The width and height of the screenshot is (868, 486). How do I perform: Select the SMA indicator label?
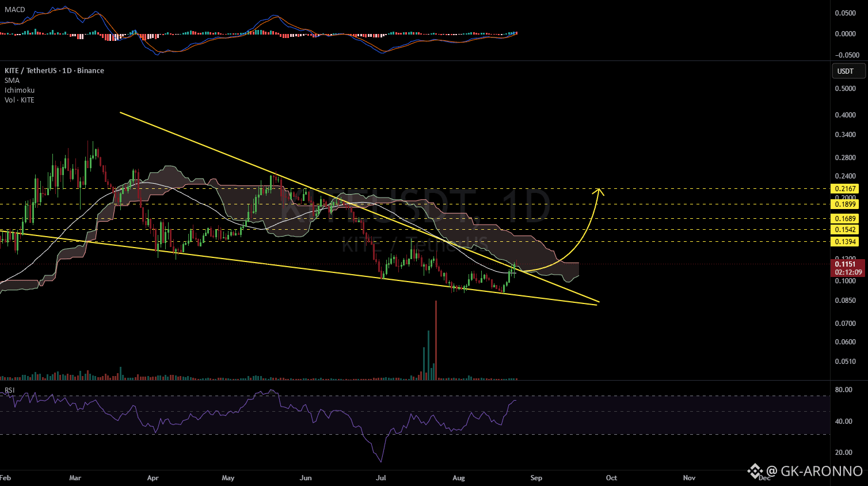(12, 80)
